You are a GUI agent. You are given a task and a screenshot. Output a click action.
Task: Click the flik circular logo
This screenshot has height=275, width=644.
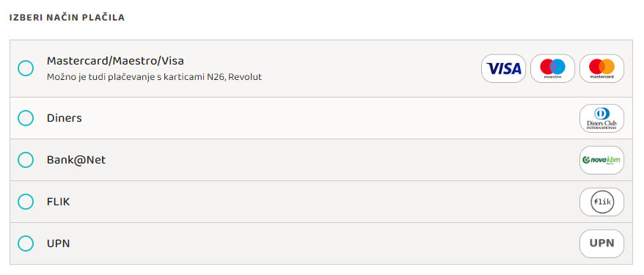601,202
